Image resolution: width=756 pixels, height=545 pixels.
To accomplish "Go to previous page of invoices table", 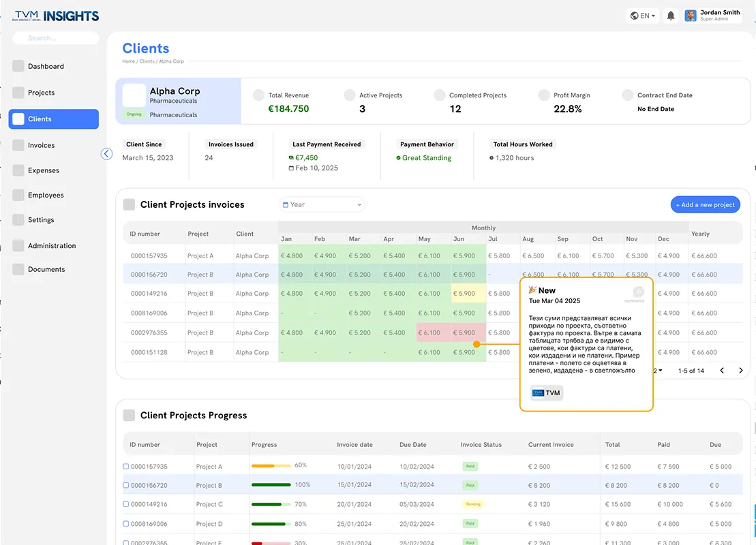I will coord(722,371).
